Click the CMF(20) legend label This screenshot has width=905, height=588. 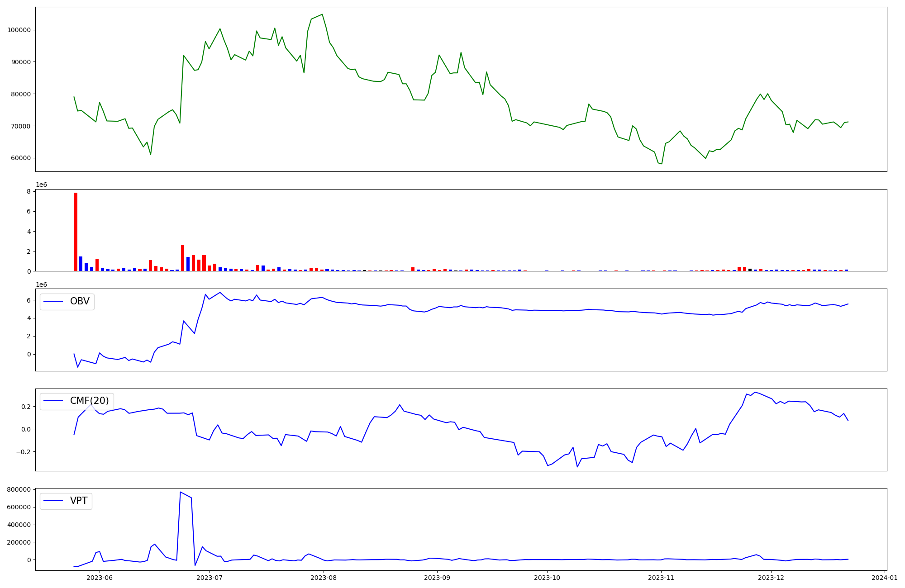[x=89, y=401]
